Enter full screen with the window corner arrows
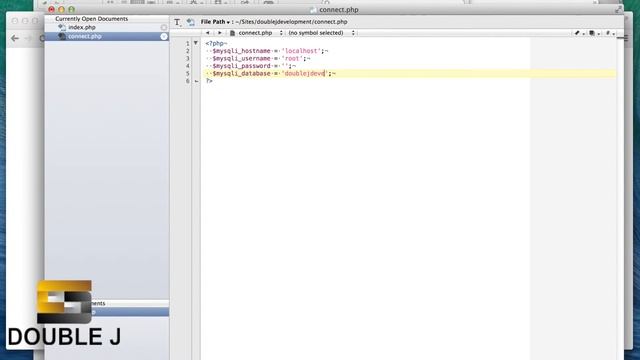 tap(618, 9)
